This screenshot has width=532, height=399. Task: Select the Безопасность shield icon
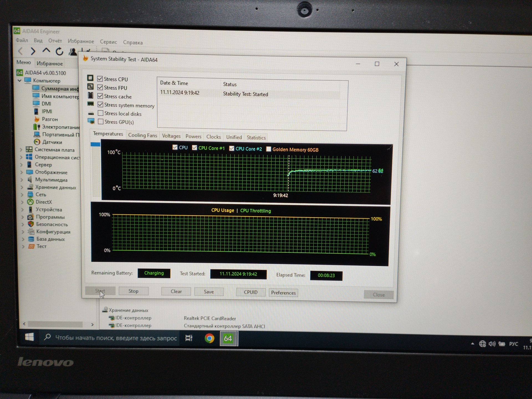[x=31, y=224]
